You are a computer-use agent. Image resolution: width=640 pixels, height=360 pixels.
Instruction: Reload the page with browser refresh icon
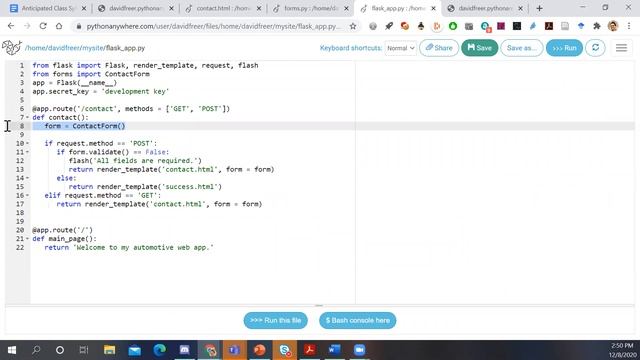coord(43,26)
